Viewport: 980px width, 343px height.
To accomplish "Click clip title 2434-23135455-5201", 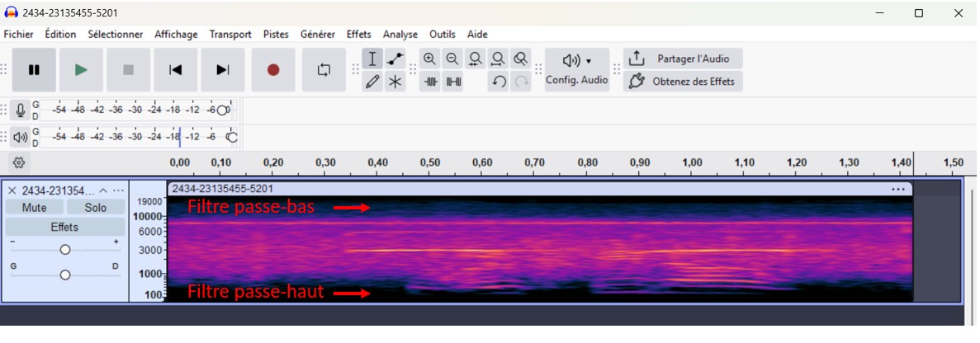I will [222, 188].
